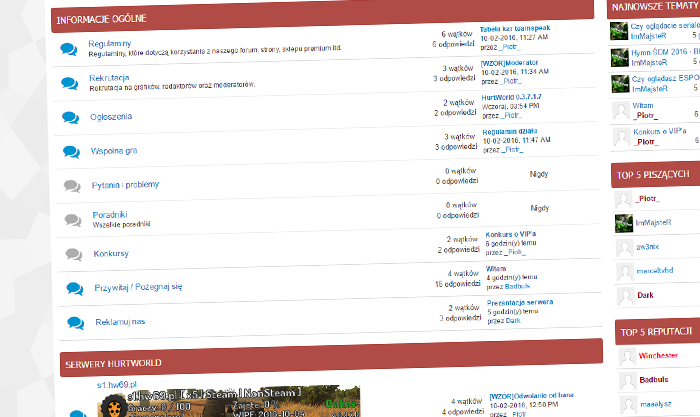Open the Regulaminy forum
700x417 pixels.
click(x=110, y=44)
